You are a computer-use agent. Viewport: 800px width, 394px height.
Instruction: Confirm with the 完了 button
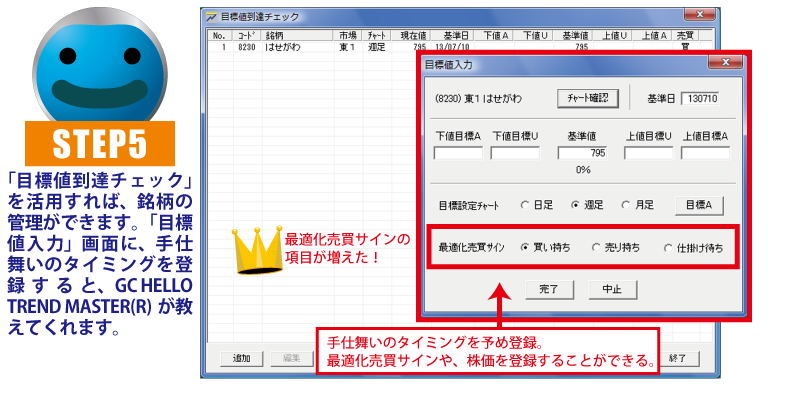coord(549,289)
